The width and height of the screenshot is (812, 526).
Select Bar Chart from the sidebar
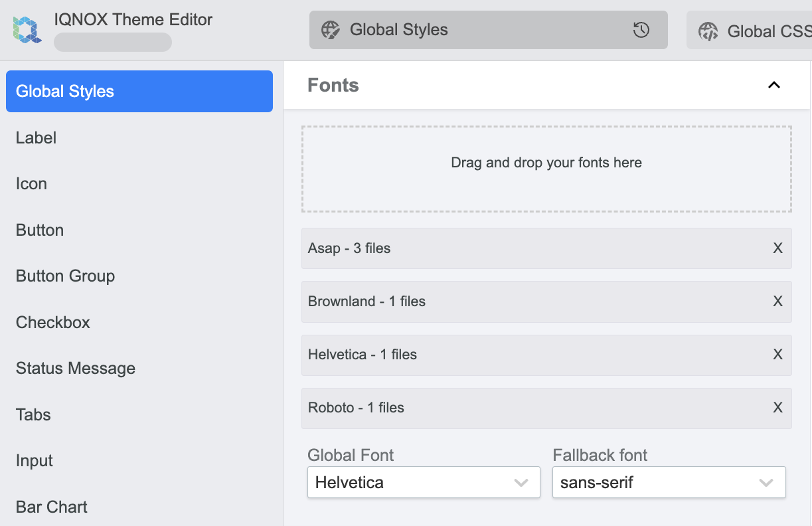coord(51,507)
